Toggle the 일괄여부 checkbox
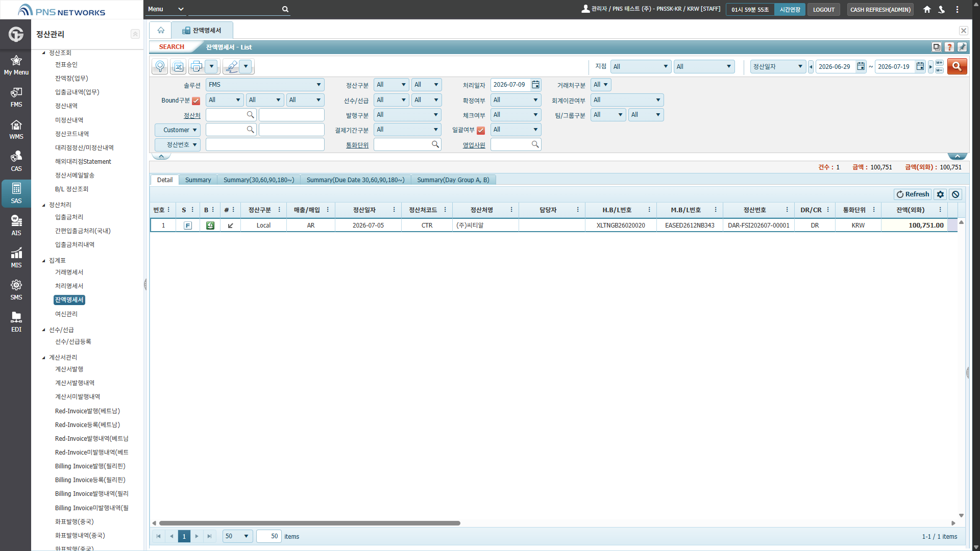 (480, 131)
